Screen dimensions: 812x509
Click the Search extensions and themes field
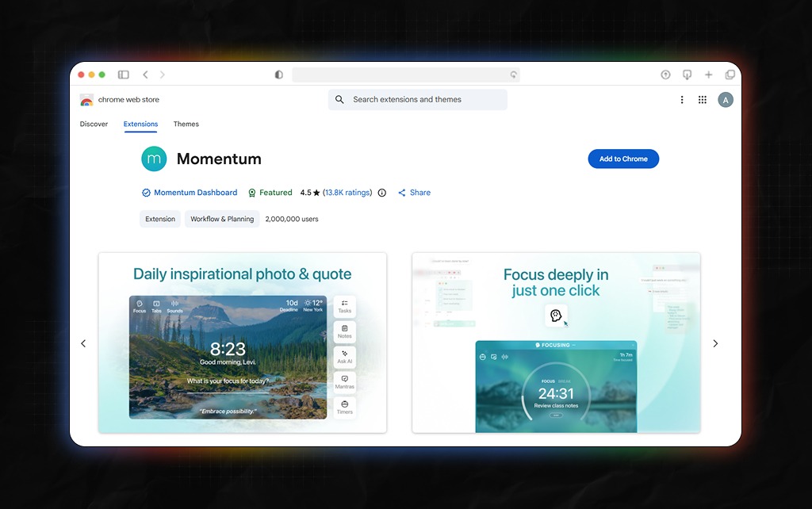pos(417,99)
